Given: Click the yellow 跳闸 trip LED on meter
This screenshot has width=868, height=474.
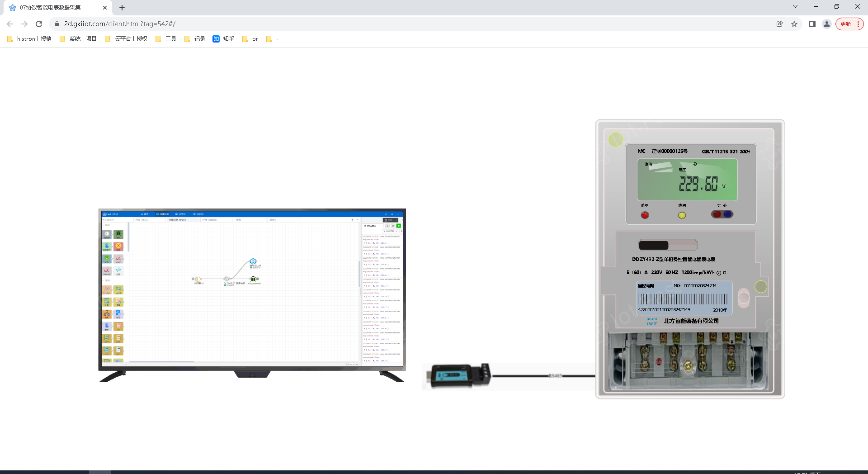Looking at the screenshot, I should (x=682, y=215).
